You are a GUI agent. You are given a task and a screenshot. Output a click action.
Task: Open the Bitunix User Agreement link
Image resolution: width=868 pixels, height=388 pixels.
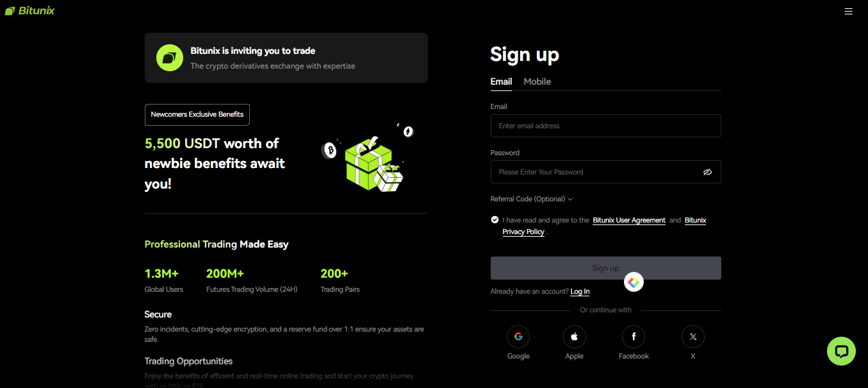pyautogui.click(x=629, y=220)
